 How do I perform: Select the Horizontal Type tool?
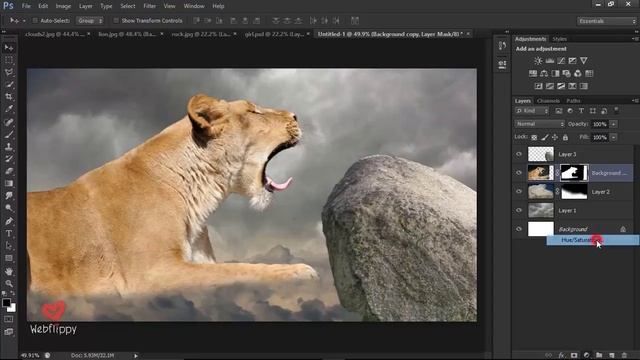9,233
